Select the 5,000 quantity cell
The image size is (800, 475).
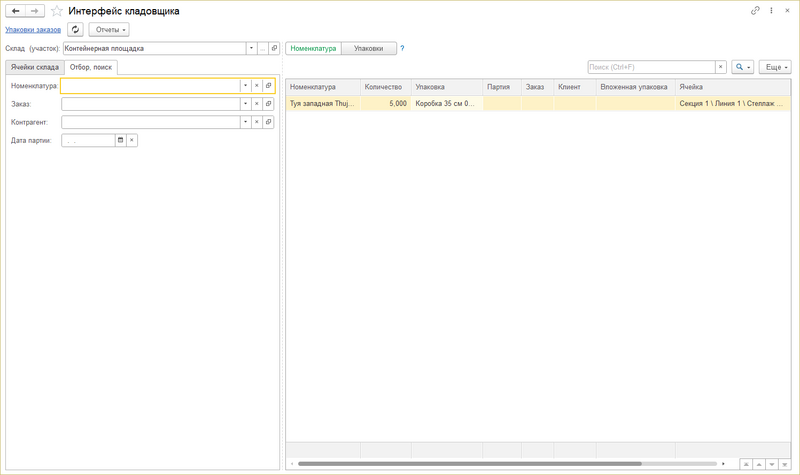(x=386, y=103)
